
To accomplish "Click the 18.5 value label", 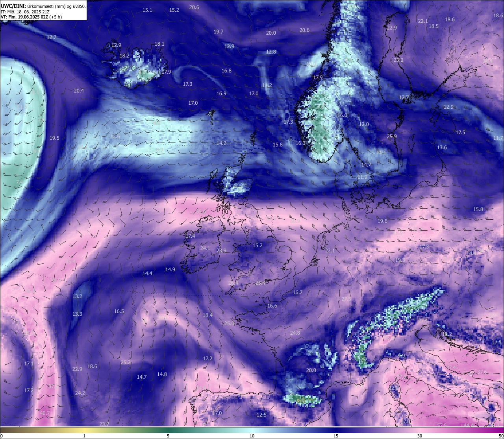I will click(434, 26).
